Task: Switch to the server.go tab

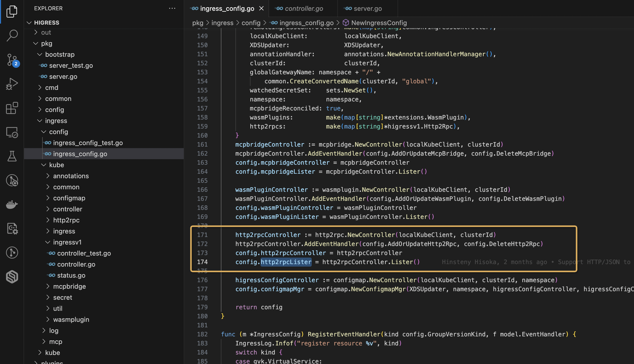Action: coord(367,8)
